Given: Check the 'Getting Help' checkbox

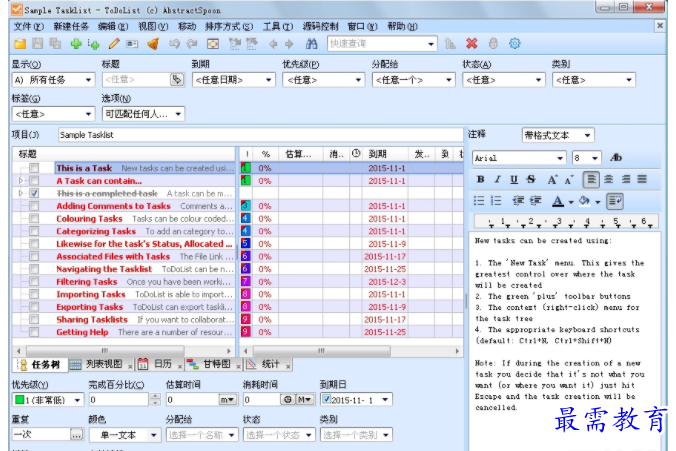Looking at the screenshot, I should click(x=34, y=332).
